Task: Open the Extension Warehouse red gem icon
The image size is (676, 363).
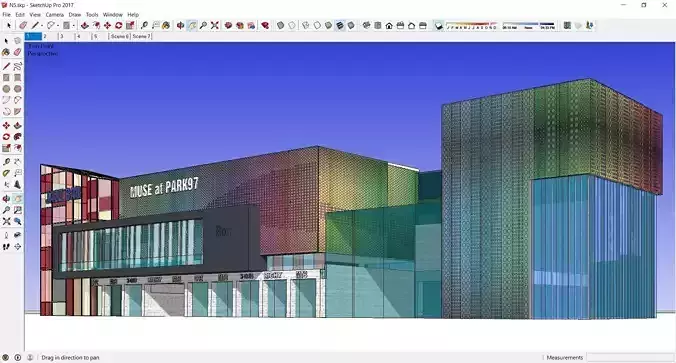Action: 265,26
